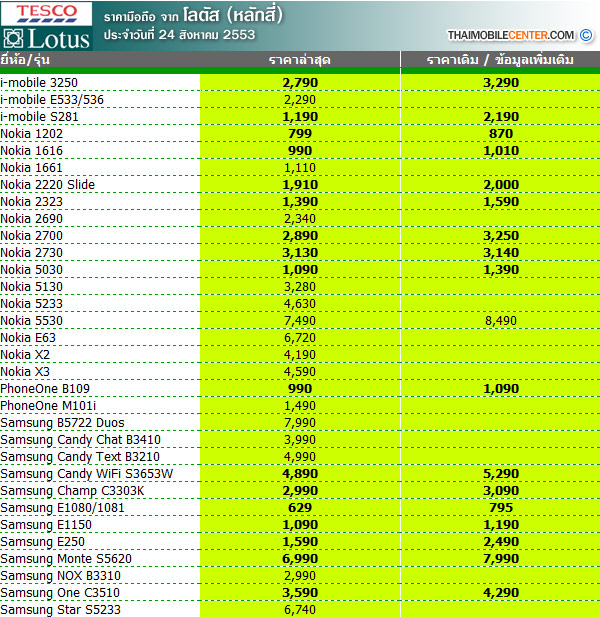Click the 4,890 latest price cell
Viewport: 600px width, 617px height.
click(x=300, y=473)
